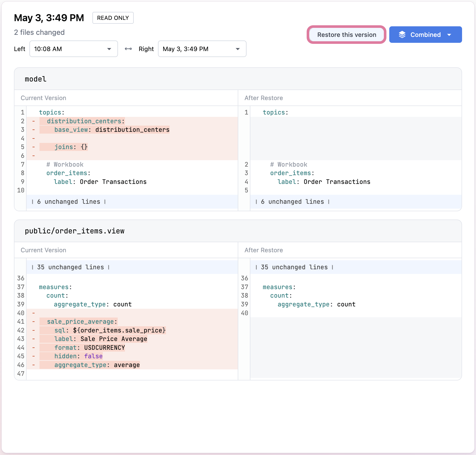Click the caret arrow on Combined button
Viewport: 476px width, 455px height.
[x=449, y=35]
